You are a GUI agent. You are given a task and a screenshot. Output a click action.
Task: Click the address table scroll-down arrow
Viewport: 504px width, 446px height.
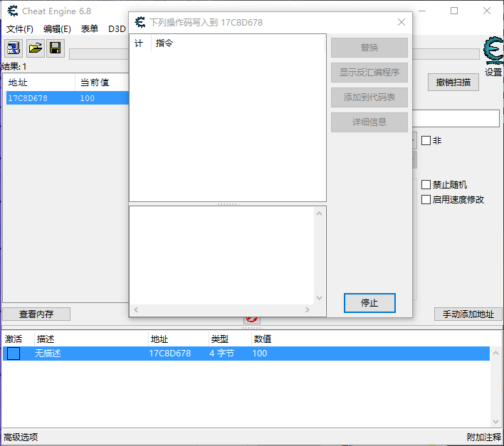click(495, 422)
